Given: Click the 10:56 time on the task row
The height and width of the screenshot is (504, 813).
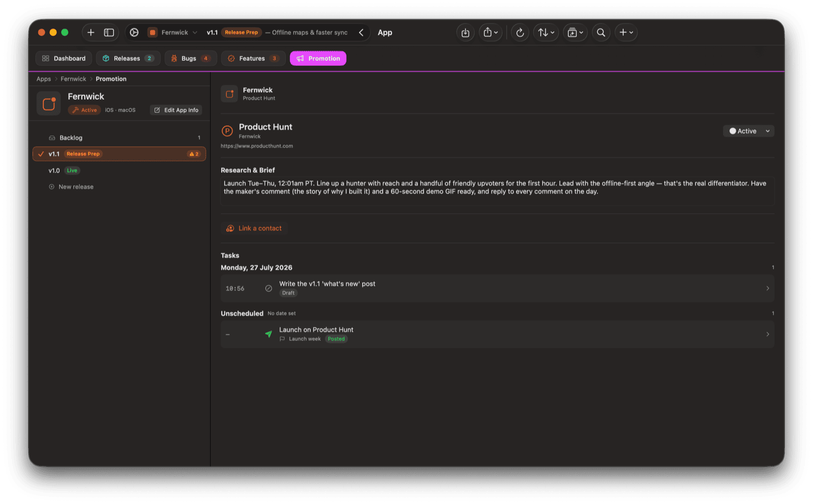Looking at the screenshot, I should click(235, 288).
